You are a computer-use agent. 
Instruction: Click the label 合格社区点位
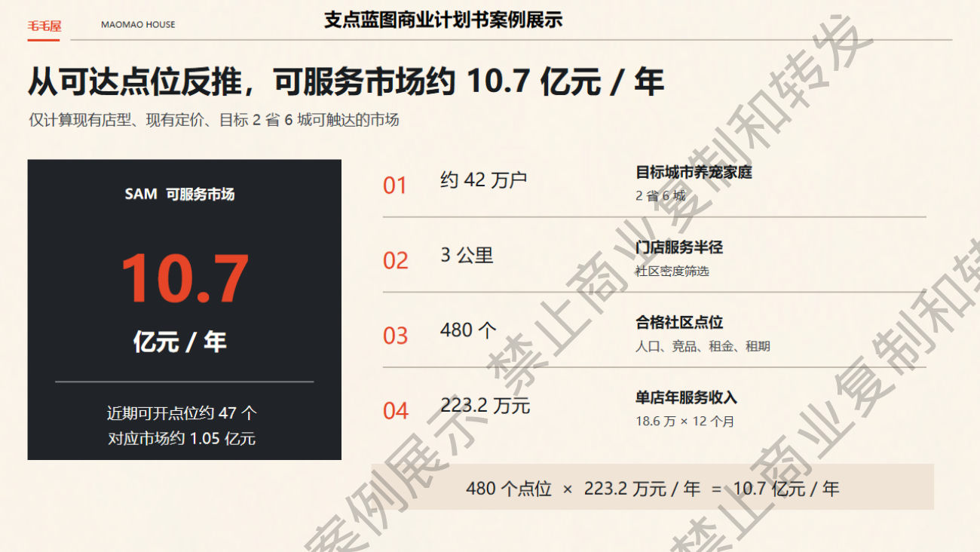pos(679,323)
